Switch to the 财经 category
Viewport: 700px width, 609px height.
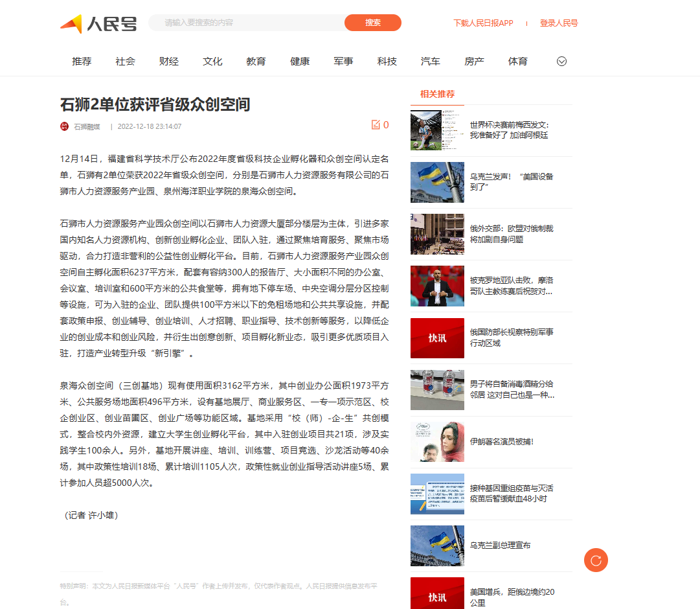pyautogui.click(x=168, y=62)
